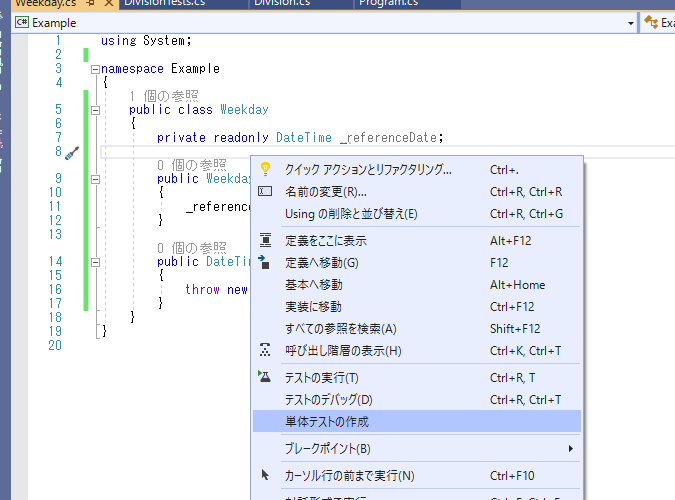Click the peek definition icon beside 定義をここに表示
This screenshot has height=500, width=675.
pyautogui.click(x=265, y=240)
